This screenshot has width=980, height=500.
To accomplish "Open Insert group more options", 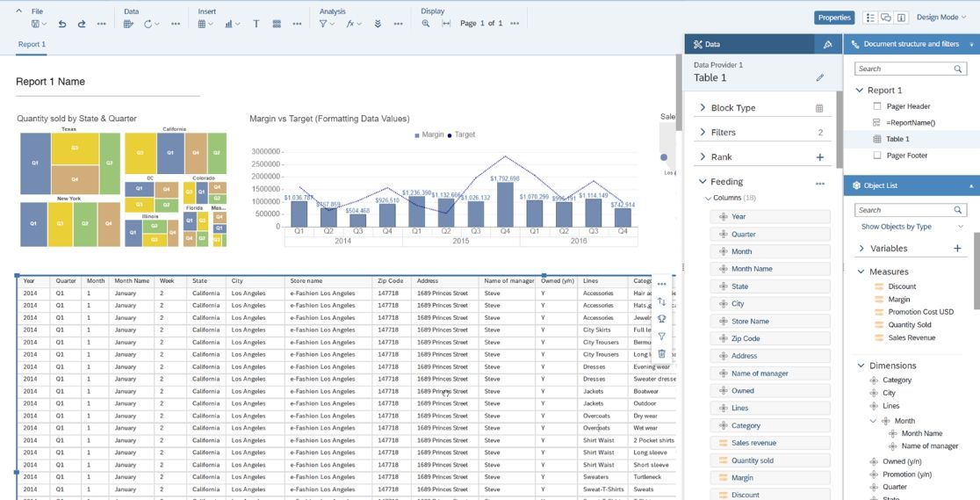I will point(297,24).
